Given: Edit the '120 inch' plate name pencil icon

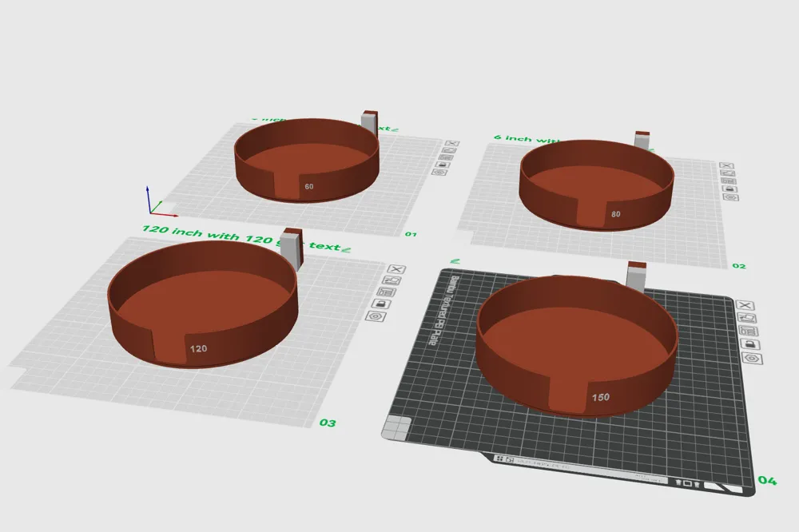Looking at the screenshot, I should pos(347,249).
